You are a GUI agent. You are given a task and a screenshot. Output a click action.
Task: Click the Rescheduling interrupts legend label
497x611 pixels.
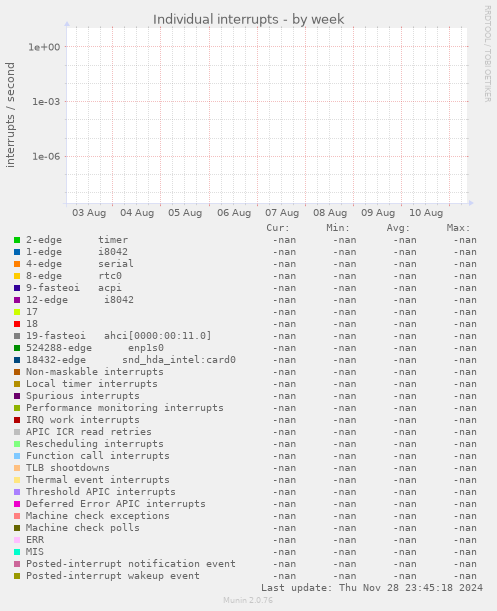95,444
